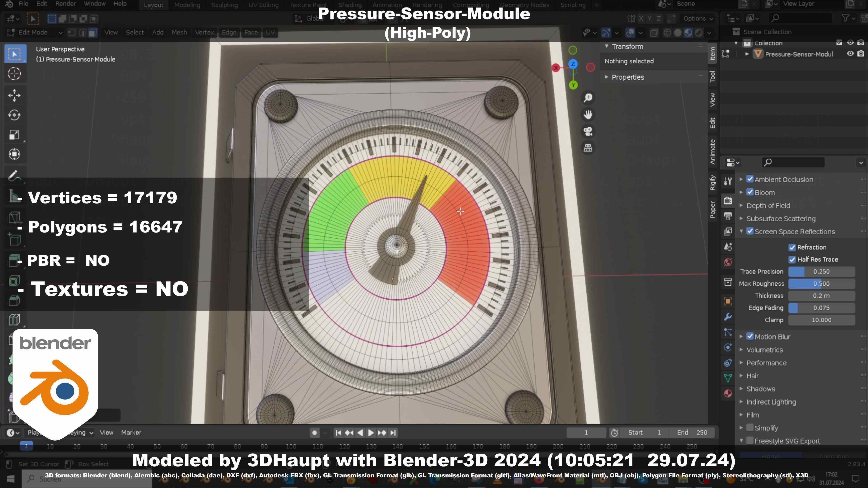The image size is (868, 488).
Task: Open the sidebar Tool tab
Action: coord(712,76)
